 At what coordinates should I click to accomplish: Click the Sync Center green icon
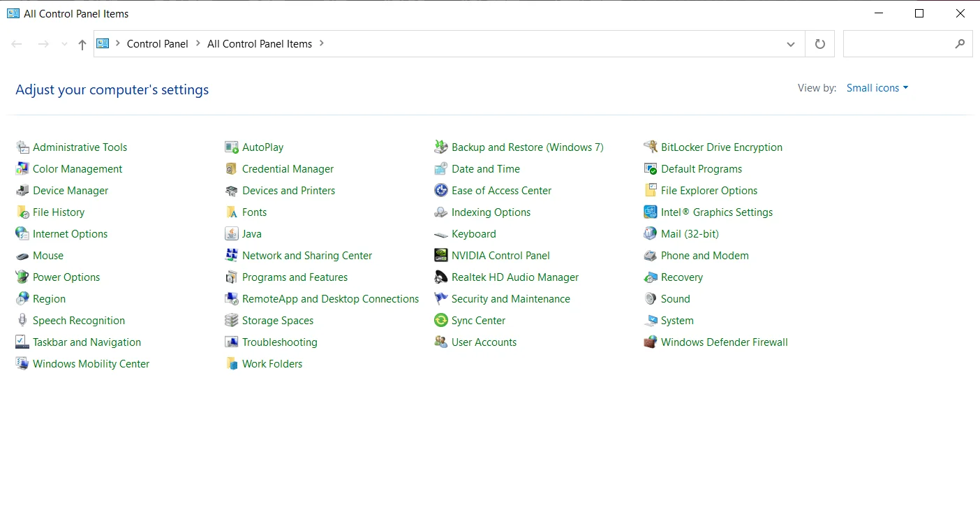click(x=440, y=321)
